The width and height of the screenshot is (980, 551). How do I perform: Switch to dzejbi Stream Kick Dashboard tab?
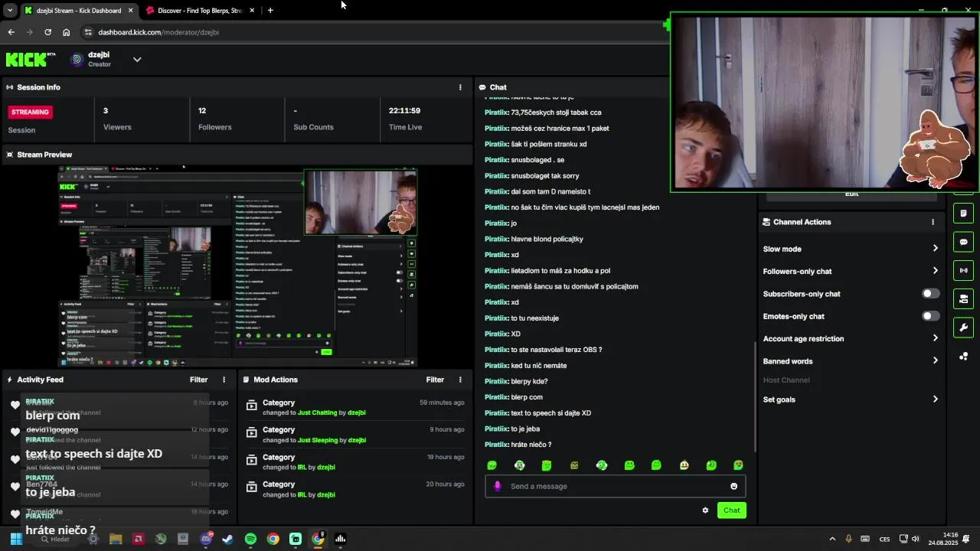click(x=78, y=11)
